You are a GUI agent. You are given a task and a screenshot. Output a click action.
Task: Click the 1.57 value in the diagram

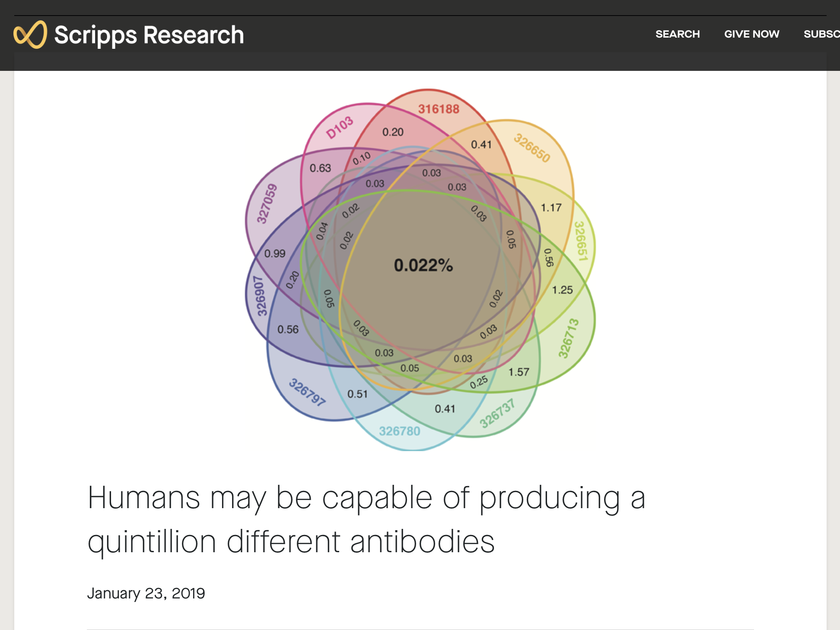(519, 372)
